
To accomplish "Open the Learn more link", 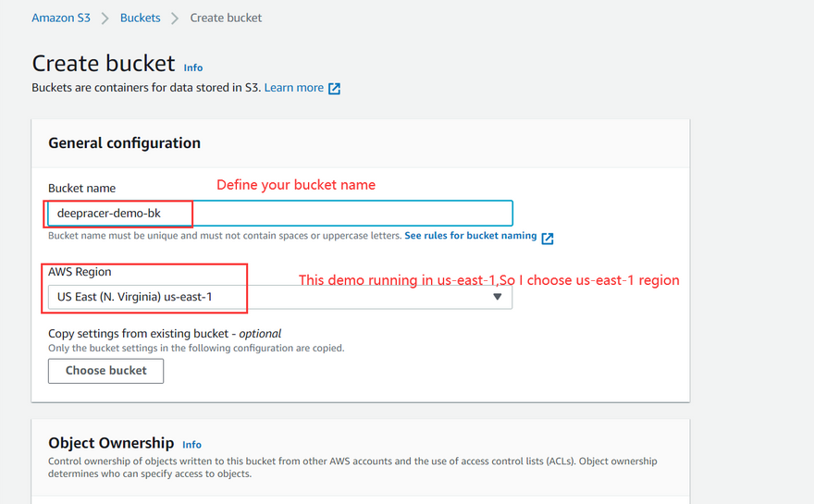I will coord(294,88).
